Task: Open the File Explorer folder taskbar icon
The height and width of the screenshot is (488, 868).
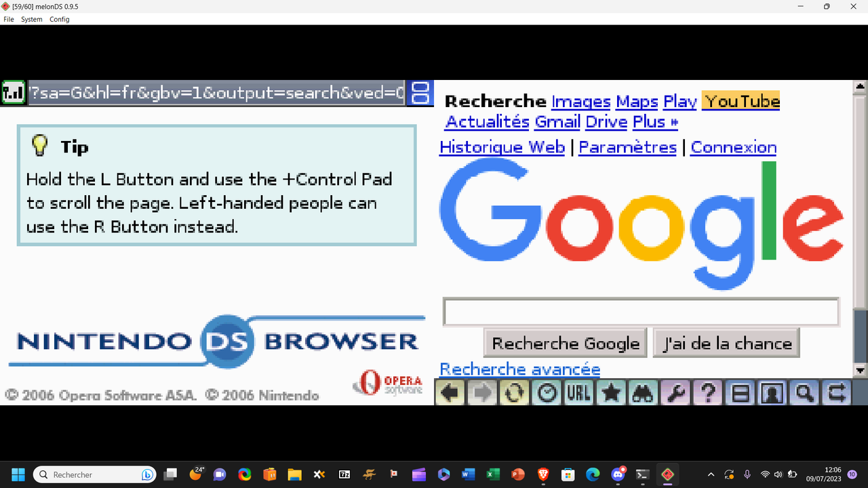Action: tap(294, 474)
